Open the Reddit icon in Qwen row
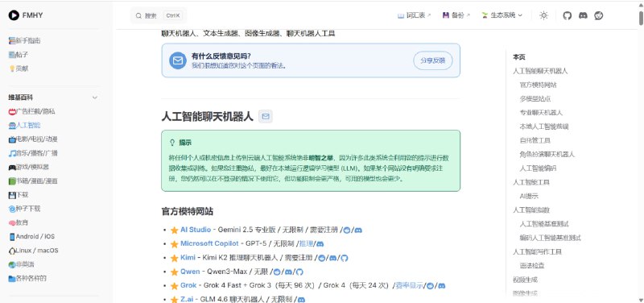This screenshot has height=303, width=644. coord(277,272)
